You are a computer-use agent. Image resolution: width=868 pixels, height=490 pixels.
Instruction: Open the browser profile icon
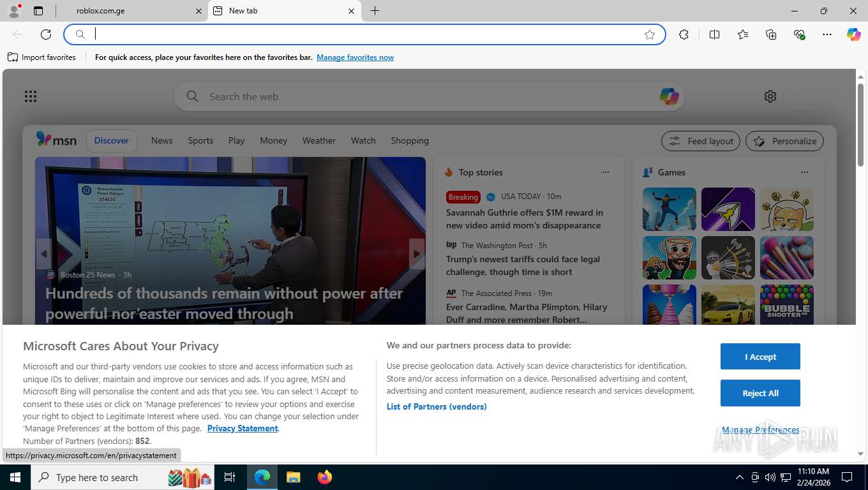click(13, 11)
